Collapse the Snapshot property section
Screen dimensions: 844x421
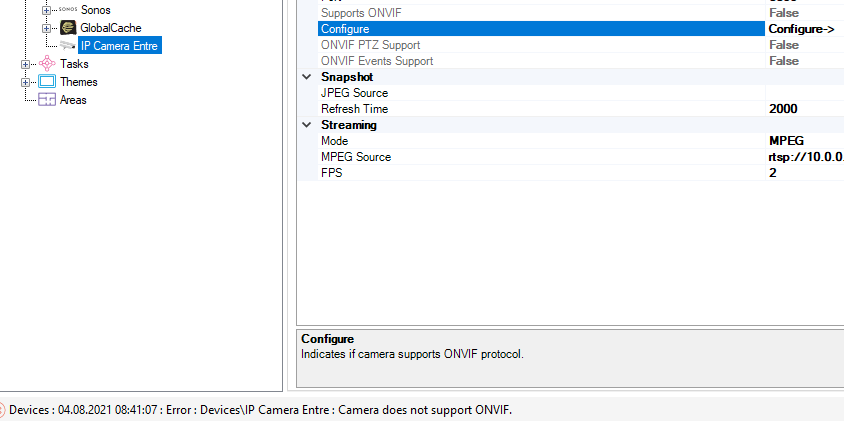tap(307, 77)
